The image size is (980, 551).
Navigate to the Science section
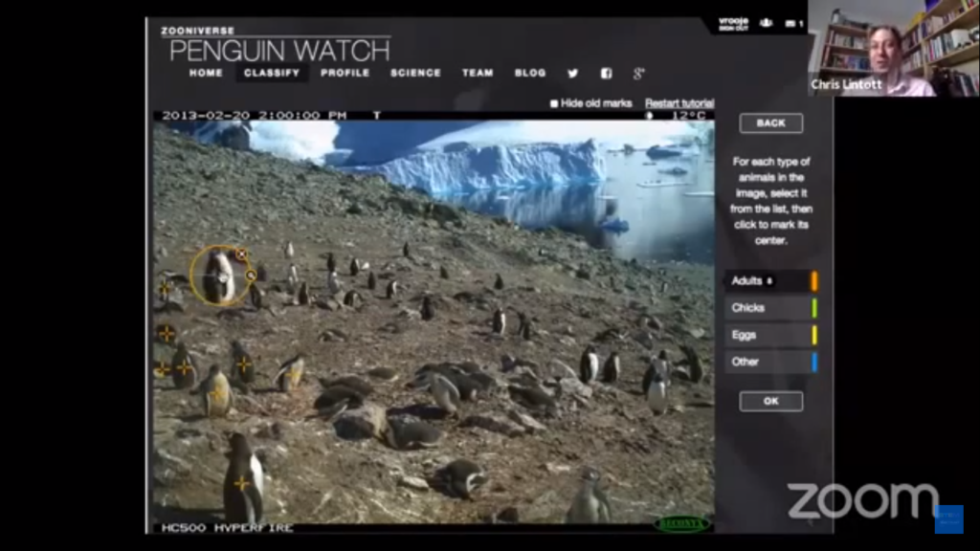tap(415, 73)
